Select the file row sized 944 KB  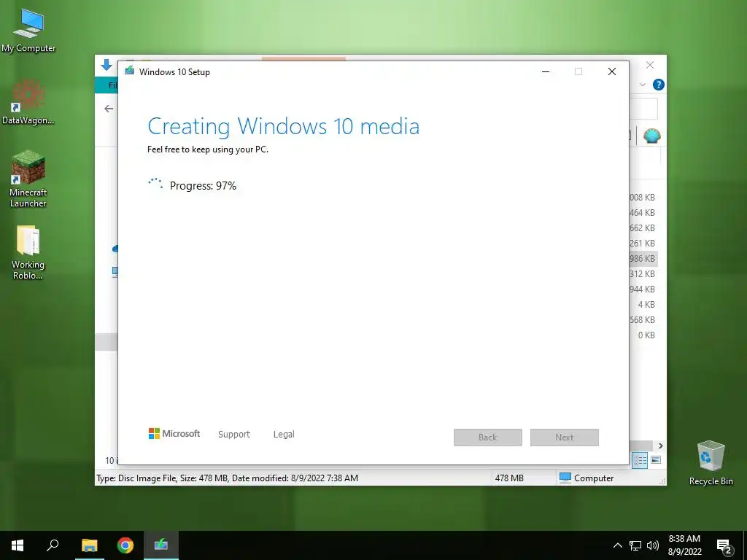coord(643,289)
